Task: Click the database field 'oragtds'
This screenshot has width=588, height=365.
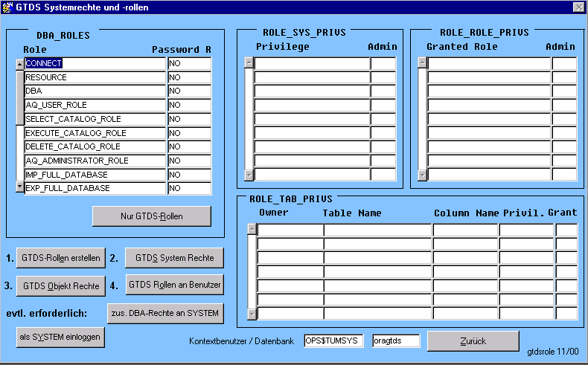Action: [396, 340]
